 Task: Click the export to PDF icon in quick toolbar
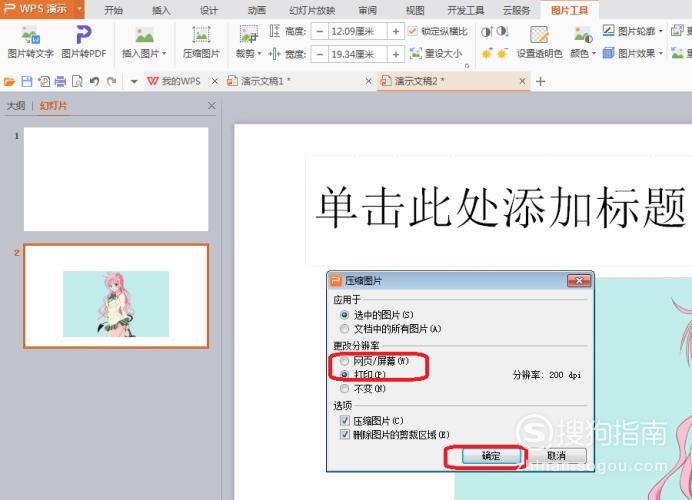pyautogui.click(x=44, y=82)
